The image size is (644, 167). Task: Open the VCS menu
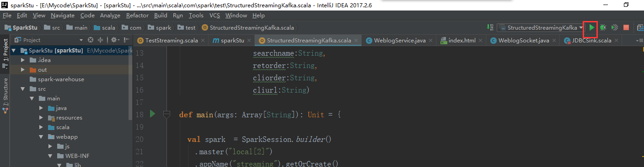pos(215,16)
